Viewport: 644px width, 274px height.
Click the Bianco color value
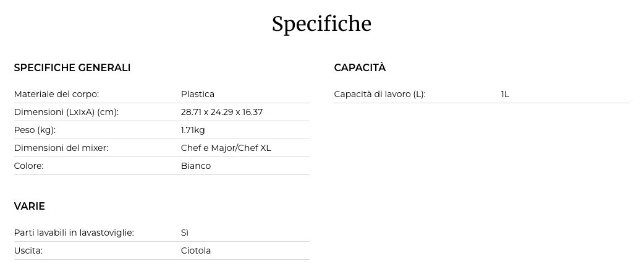(196, 166)
